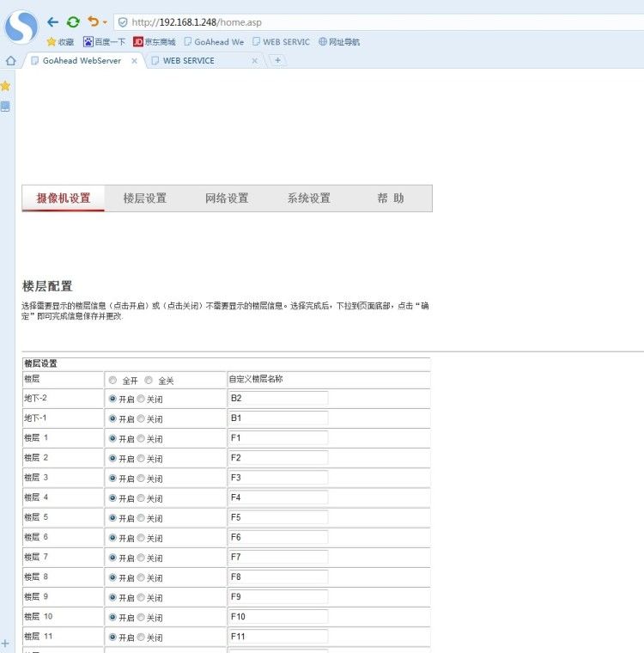
Task: Select 关闭 for 楼层 3
Action: [141, 478]
